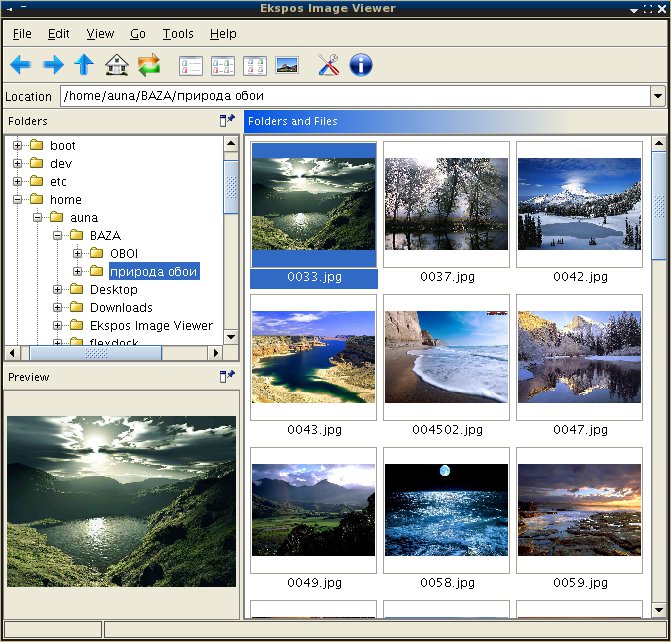Click the folder tree scroll up arrow

[231, 143]
